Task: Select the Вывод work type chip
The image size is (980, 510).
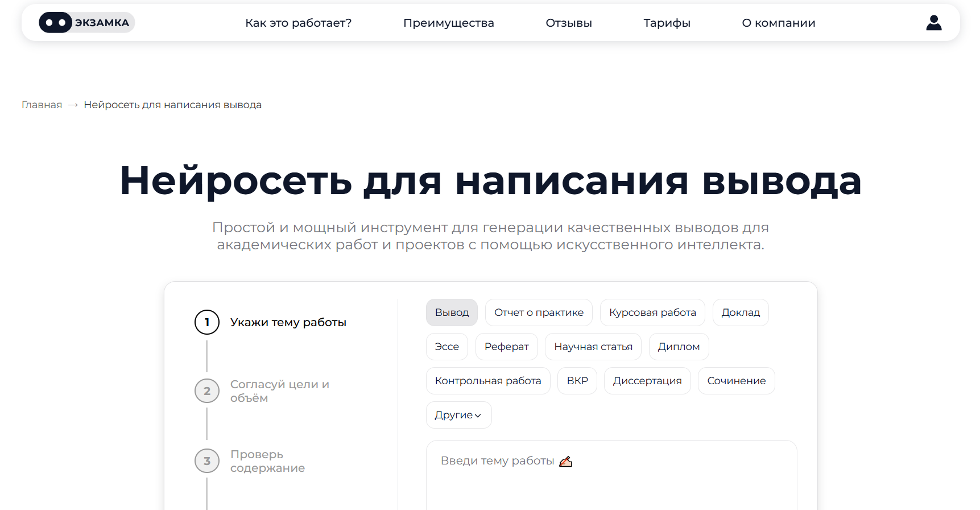Action: point(452,312)
